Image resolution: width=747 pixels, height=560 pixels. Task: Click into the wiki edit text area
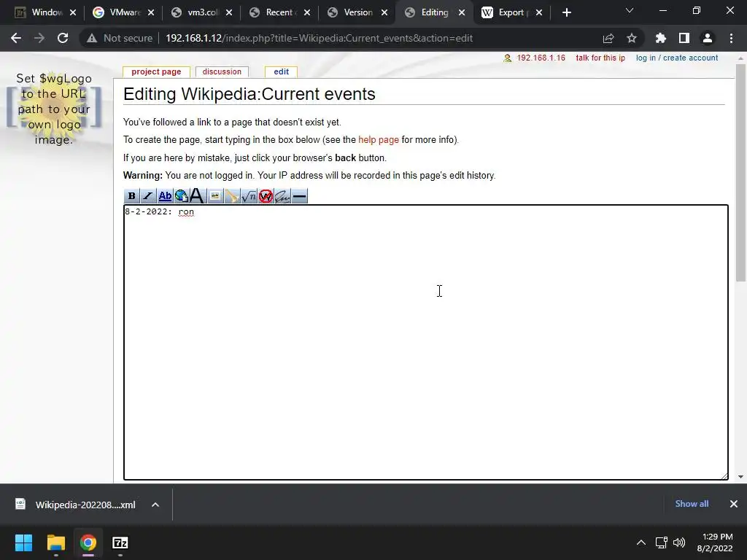425,343
